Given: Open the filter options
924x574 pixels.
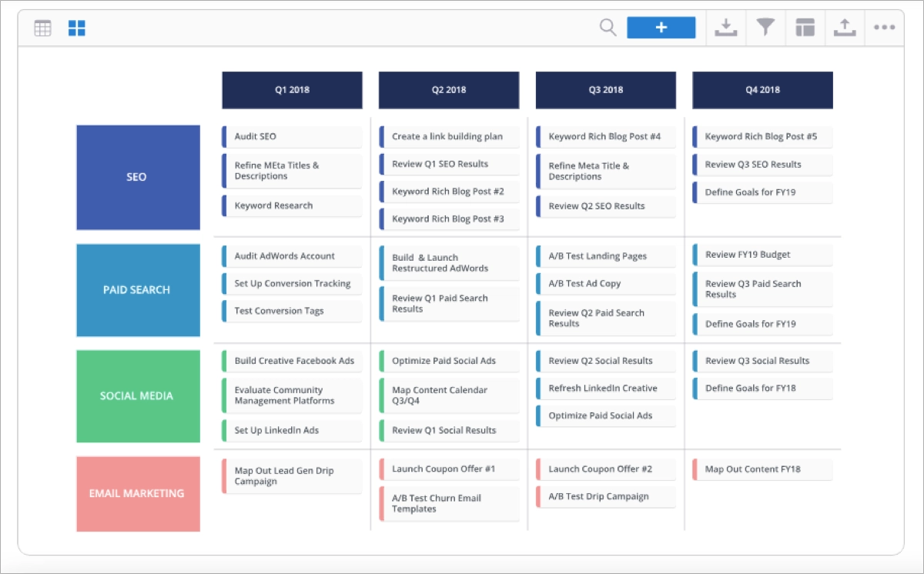Looking at the screenshot, I should point(765,27).
